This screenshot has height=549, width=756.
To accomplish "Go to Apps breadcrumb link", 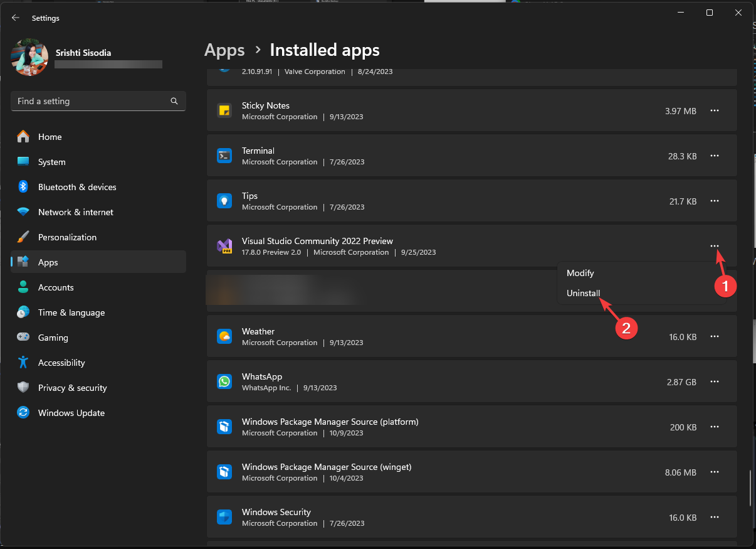I will coord(224,50).
